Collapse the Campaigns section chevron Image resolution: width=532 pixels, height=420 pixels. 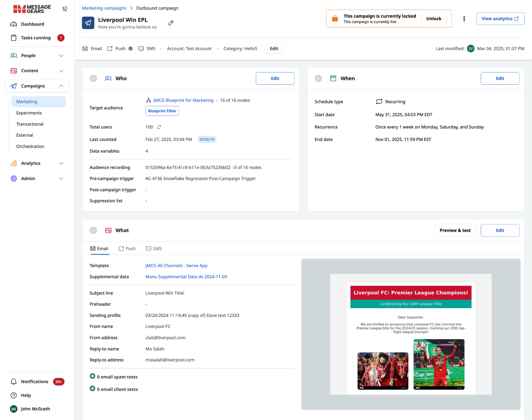(x=61, y=86)
